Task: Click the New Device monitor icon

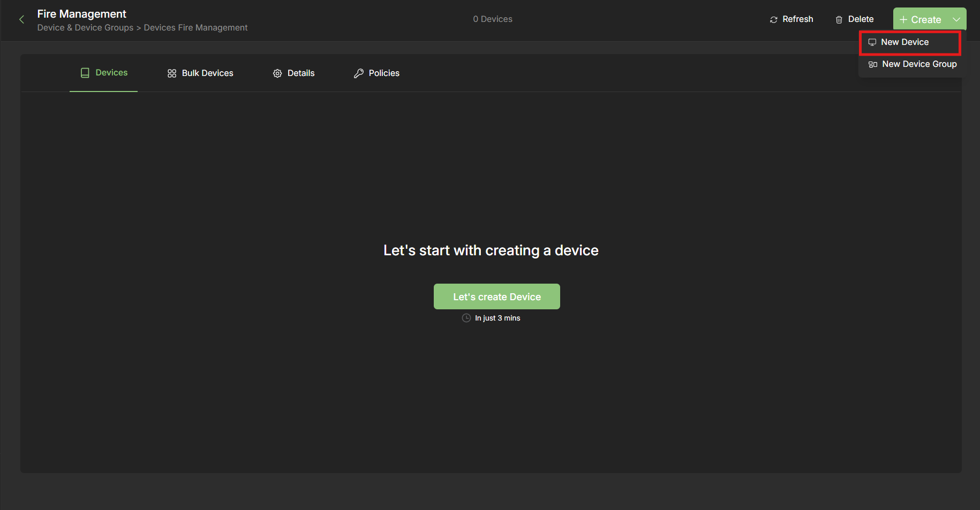Action: point(873,42)
